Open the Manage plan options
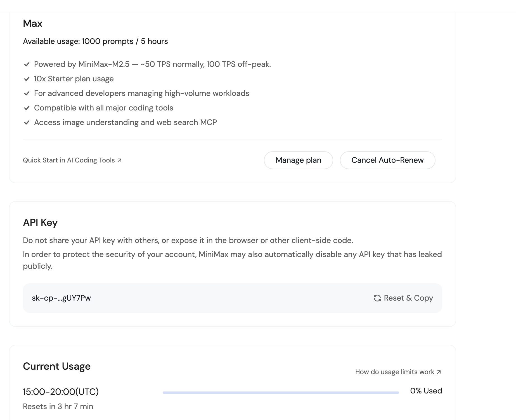The width and height of the screenshot is (516, 420). [x=298, y=160]
